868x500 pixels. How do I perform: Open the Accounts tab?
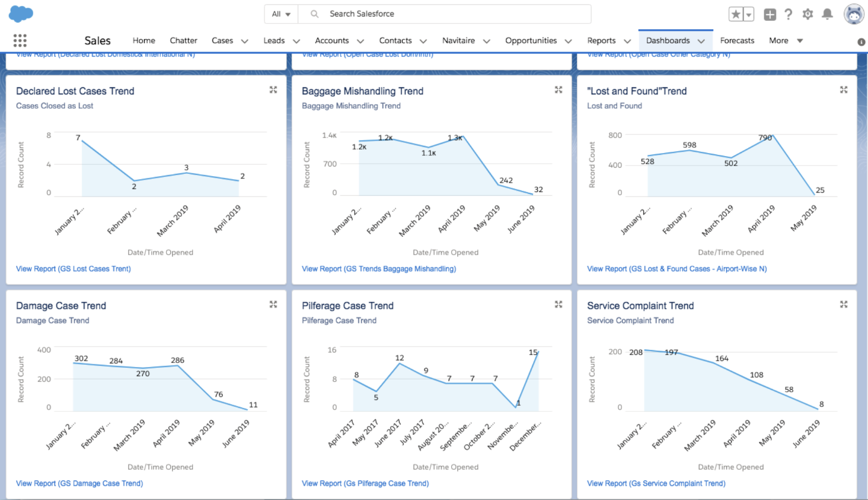pyautogui.click(x=332, y=40)
